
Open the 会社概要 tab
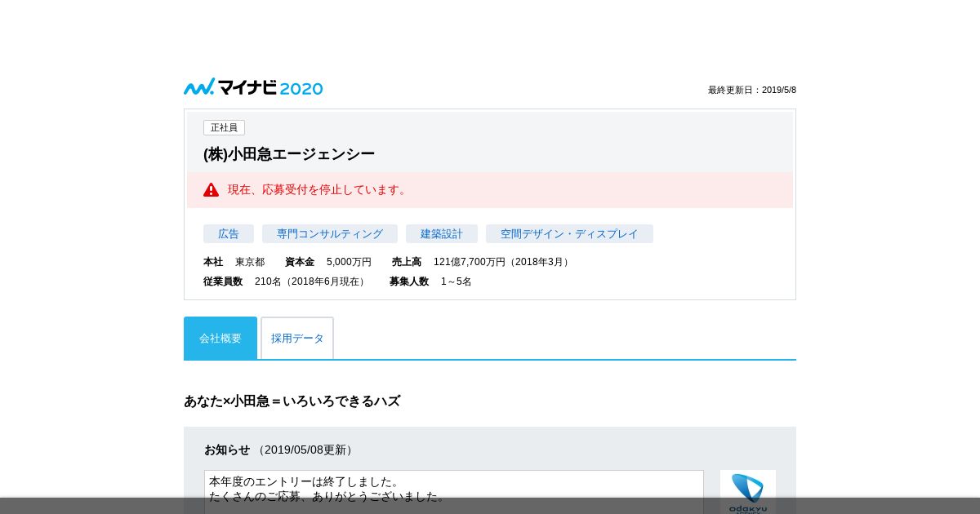220,338
